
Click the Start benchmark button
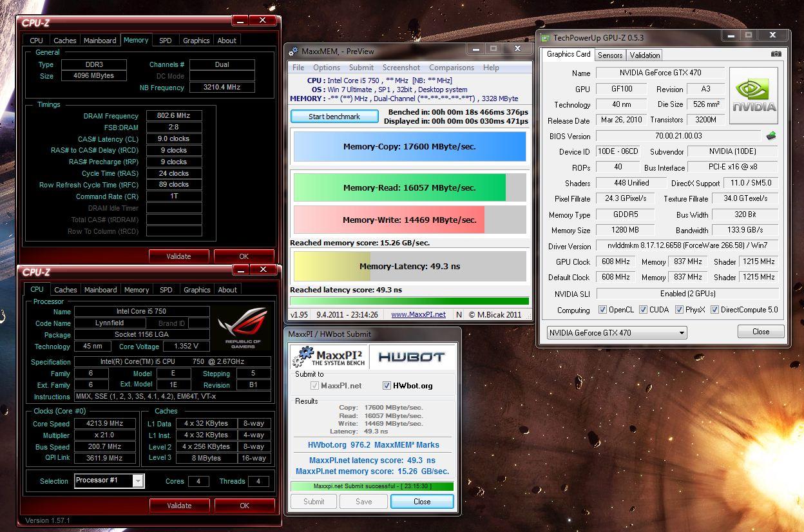click(334, 117)
